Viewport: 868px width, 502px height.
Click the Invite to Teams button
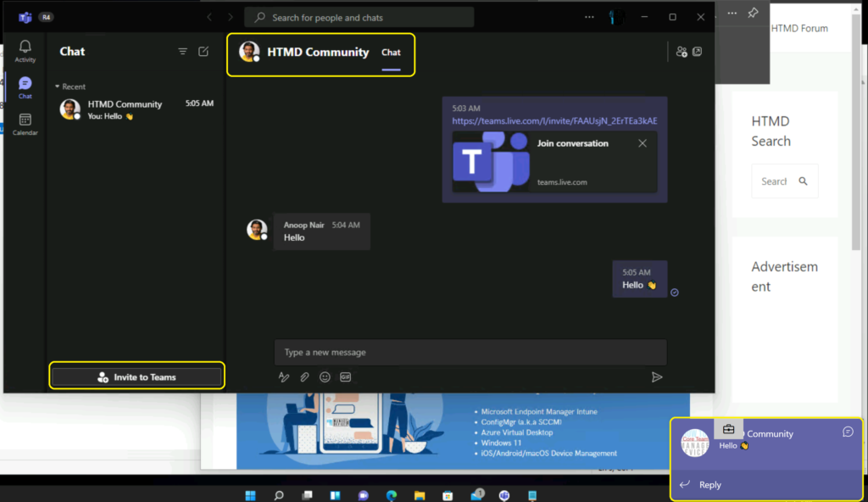(x=136, y=377)
